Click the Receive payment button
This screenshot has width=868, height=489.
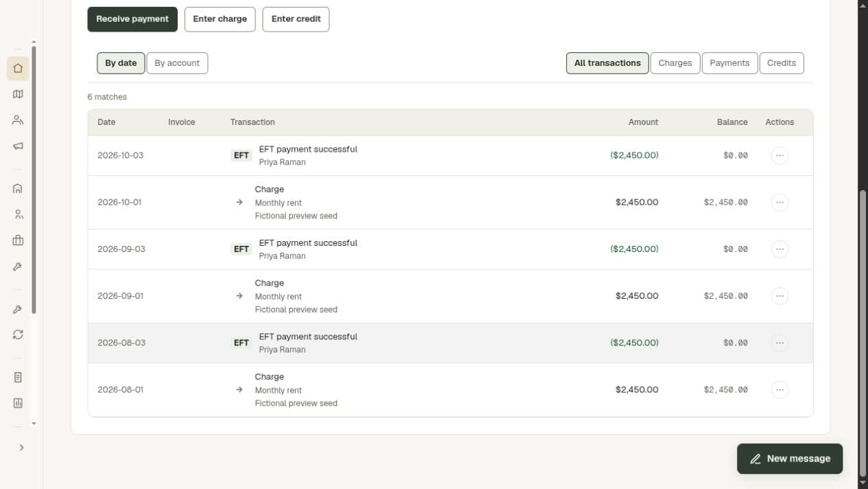[132, 19]
